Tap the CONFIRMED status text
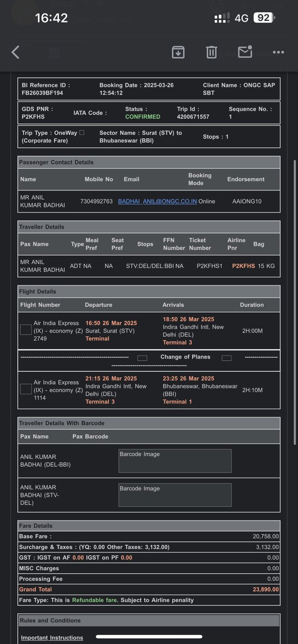Viewport: 298px width, 644px height. [143, 116]
